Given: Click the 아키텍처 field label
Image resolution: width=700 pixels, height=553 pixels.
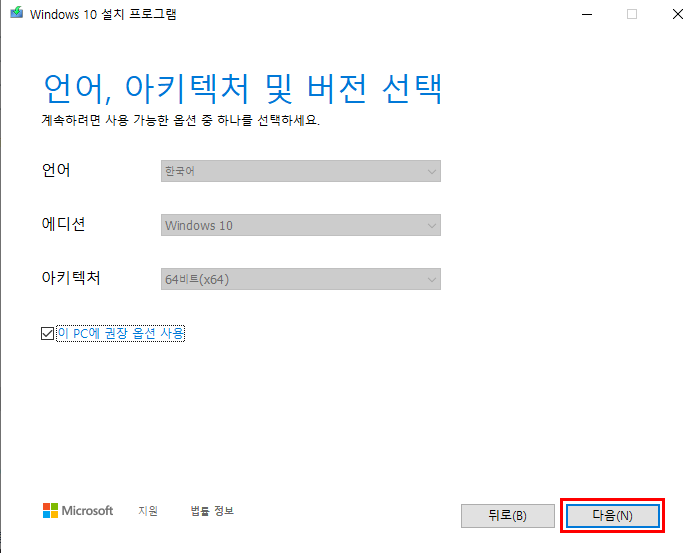Looking at the screenshot, I should 71,278.
